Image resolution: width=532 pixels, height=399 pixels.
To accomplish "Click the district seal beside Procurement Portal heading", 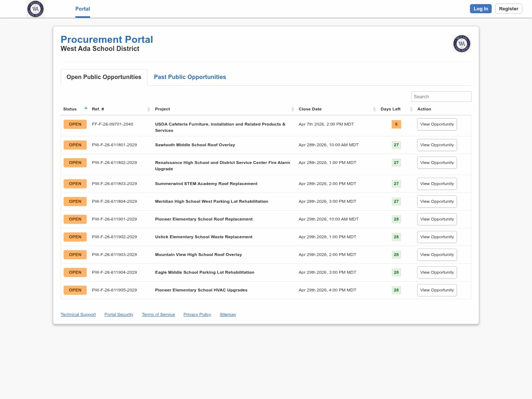I will tap(461, 44).
